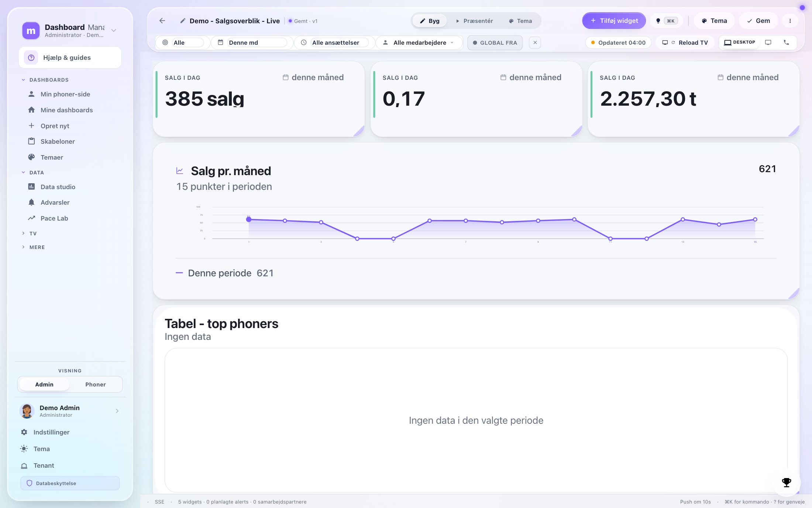This screenshot has height=508, width=812.
Task: Open Mine dashboards page
Action: 66,110
